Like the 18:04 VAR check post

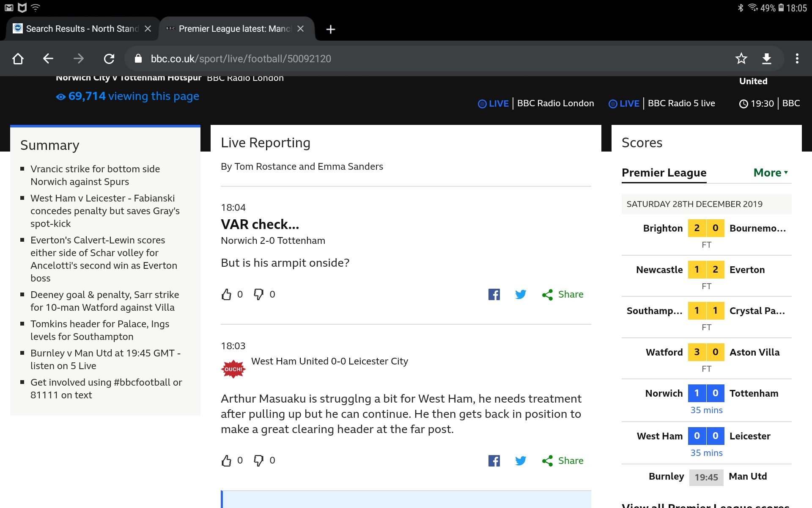(x=227, y=294)
